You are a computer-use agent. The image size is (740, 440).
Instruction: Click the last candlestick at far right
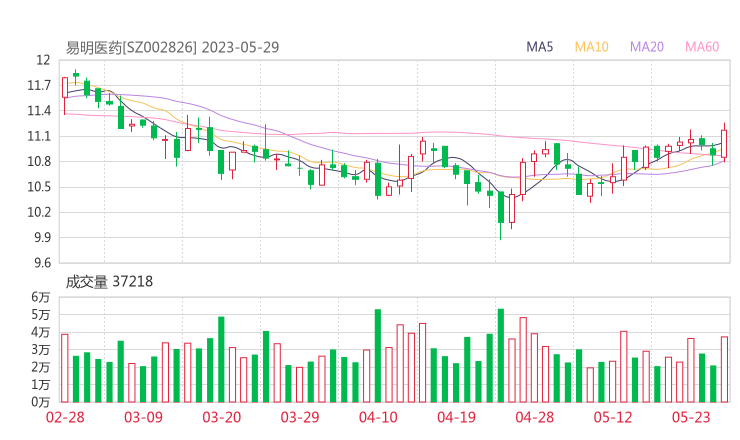[x=724, y=143]
